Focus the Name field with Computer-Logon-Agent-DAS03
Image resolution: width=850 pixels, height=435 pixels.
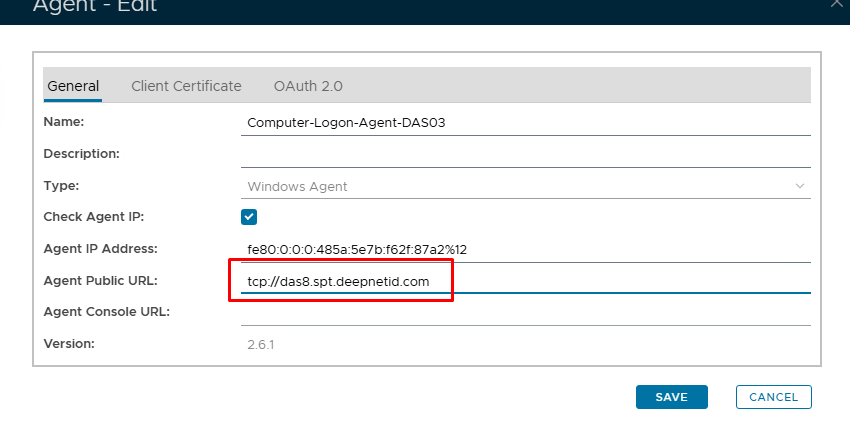click(525, 122)
